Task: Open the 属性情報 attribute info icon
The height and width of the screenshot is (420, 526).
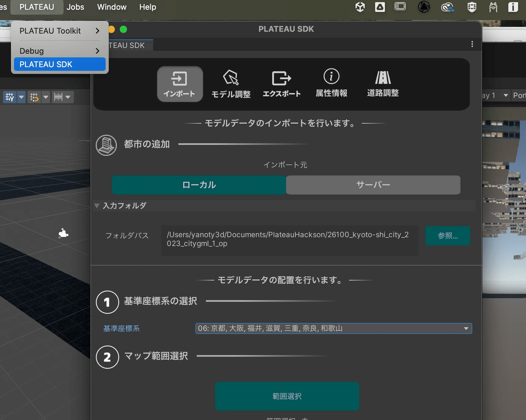Action: [x=331, y=83]
